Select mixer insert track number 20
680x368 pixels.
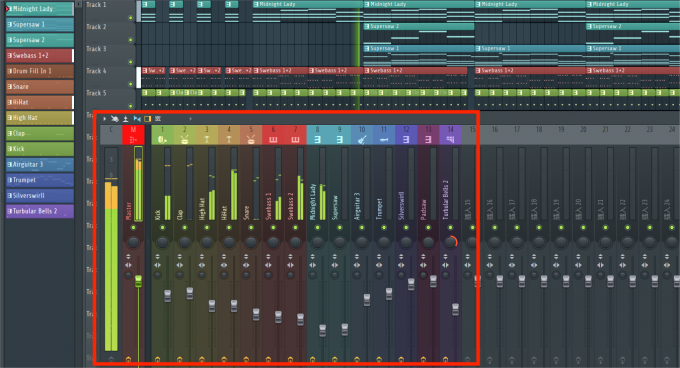tap(583, 130)
